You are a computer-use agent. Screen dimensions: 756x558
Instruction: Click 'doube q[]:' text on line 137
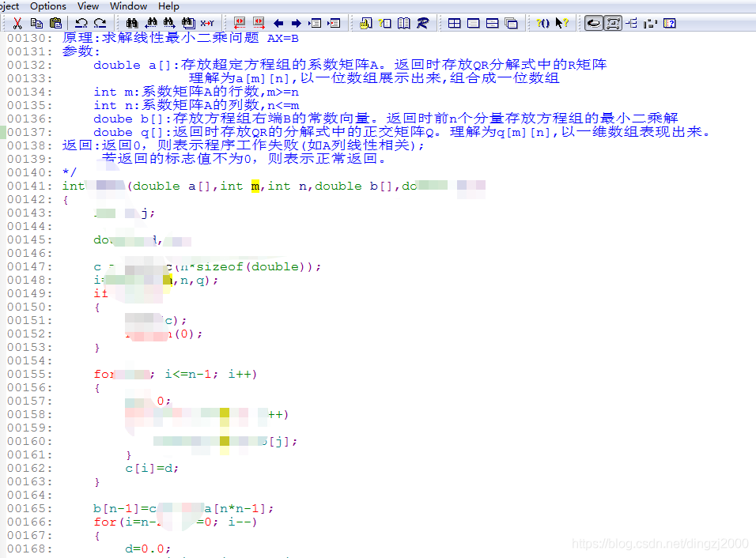click(132, 132)
